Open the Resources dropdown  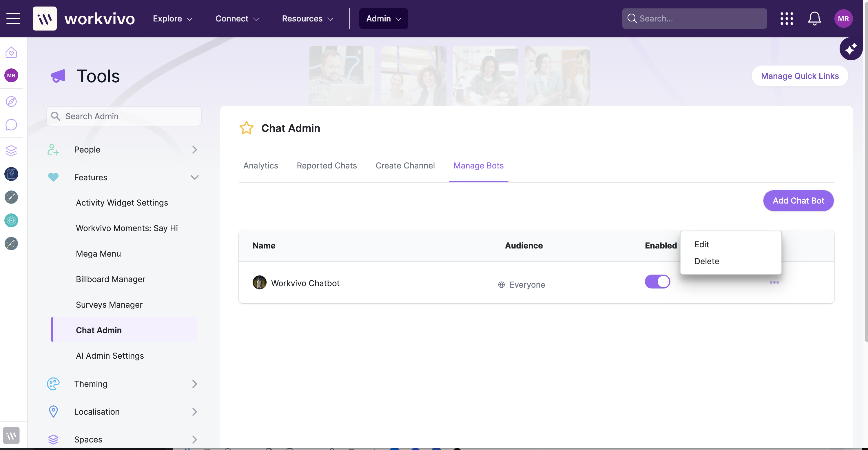(x=307, y=19)
